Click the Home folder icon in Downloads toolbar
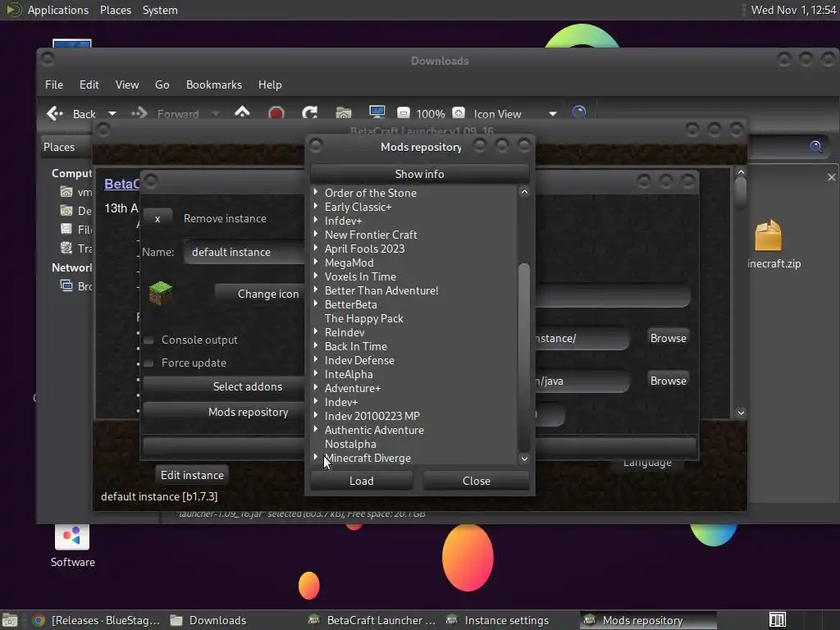 (344, 112)
